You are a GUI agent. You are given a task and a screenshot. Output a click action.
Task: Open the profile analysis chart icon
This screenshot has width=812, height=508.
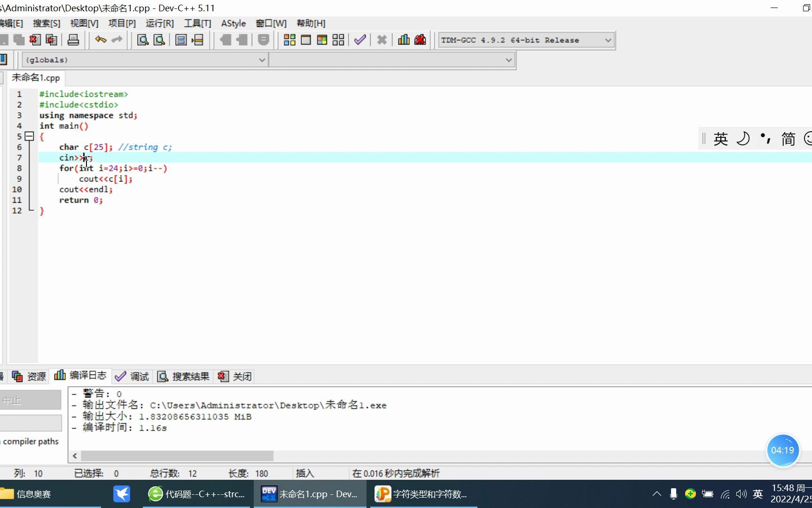pos(403,40)
